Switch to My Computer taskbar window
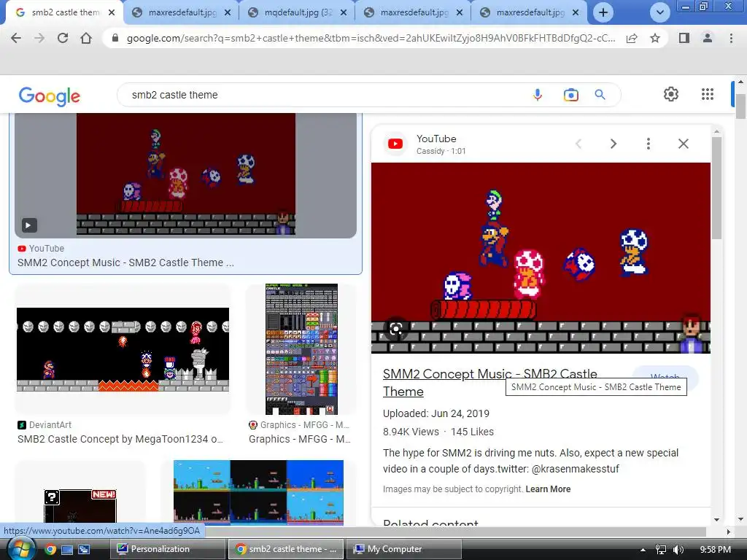Viewport: 747px width, 560px height. 403,549
